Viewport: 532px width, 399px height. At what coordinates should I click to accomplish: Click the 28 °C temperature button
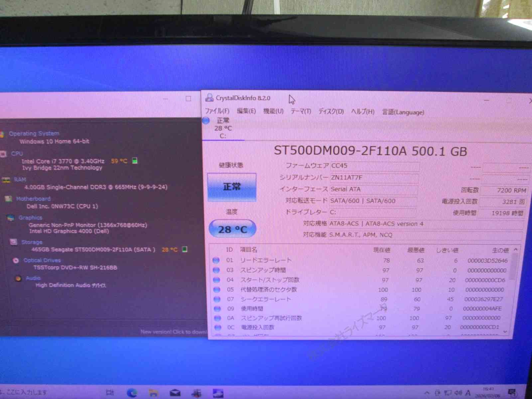[x=232, y=229]
